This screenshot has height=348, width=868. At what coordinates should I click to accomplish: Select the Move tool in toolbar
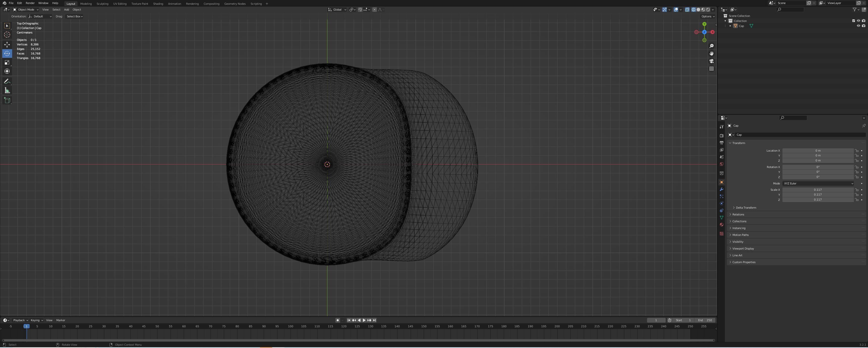point(7,44)
